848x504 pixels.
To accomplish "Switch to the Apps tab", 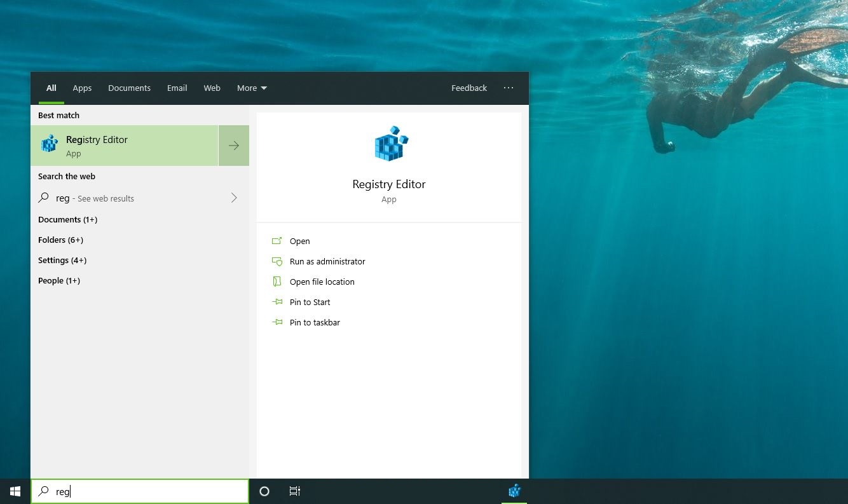I will [x=82, y=88].
